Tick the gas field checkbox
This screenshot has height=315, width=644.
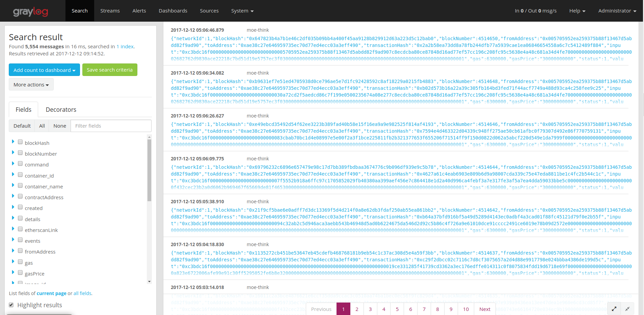click(20, 262)
